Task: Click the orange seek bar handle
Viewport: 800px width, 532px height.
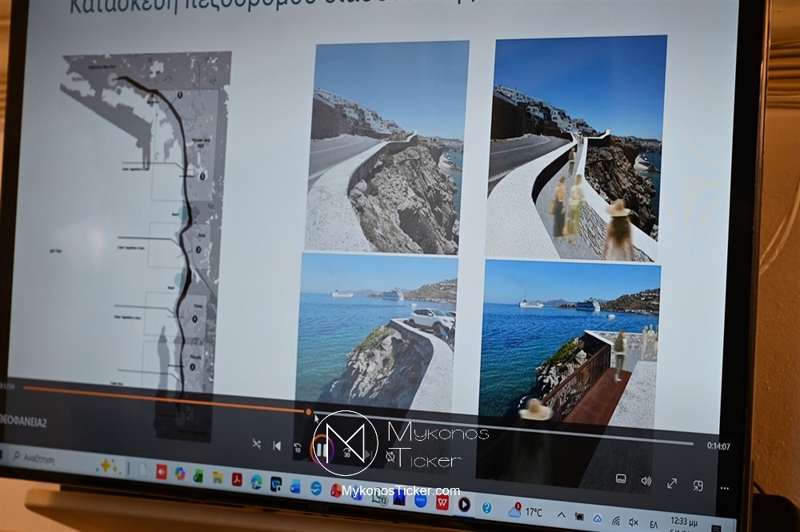Action: pos(309,412)
